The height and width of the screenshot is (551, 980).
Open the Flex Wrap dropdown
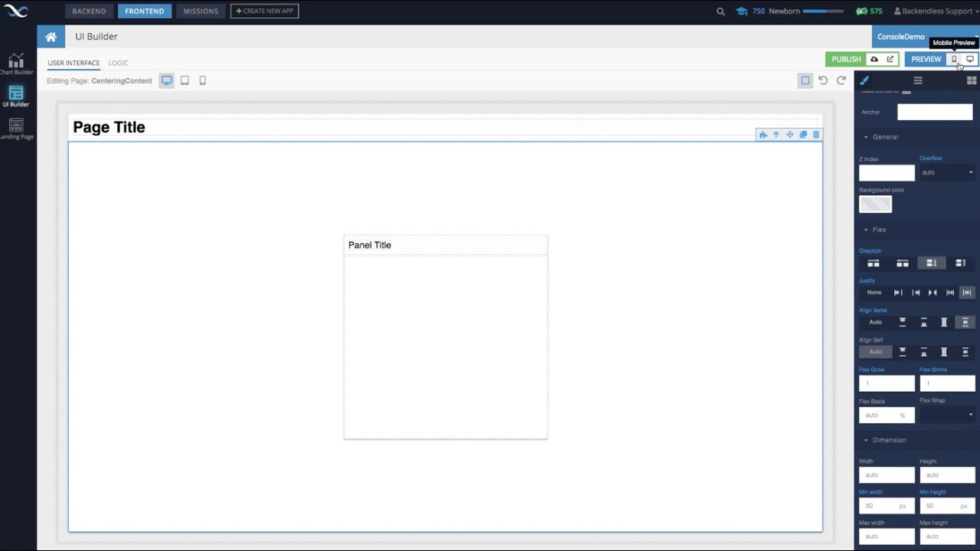point(947,415)
